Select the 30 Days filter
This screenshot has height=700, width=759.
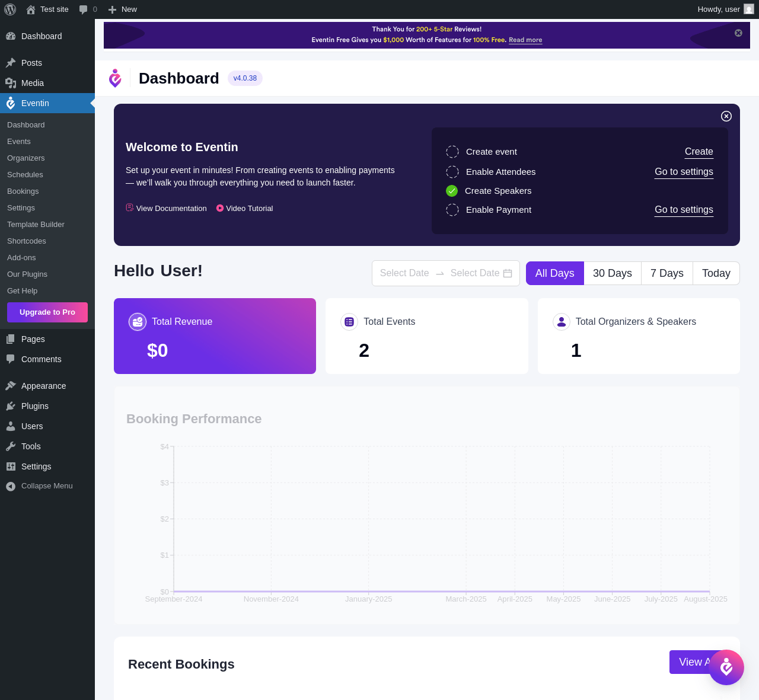pos(613,273)
